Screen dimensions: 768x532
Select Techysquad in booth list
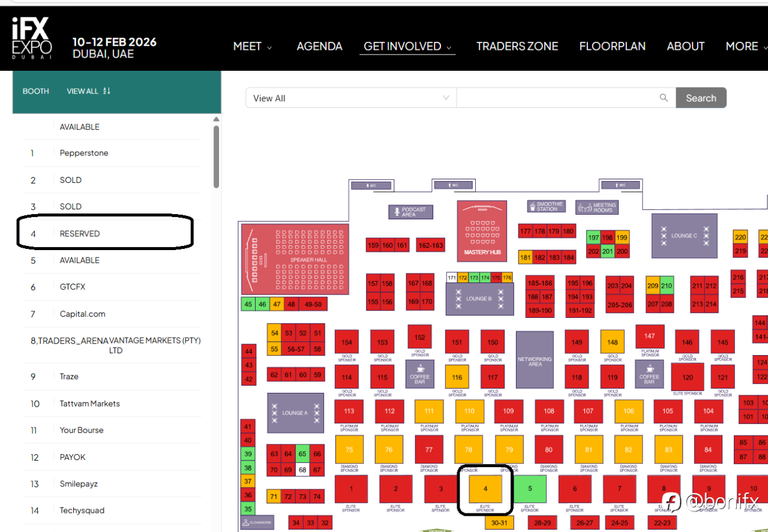[112, 510]
